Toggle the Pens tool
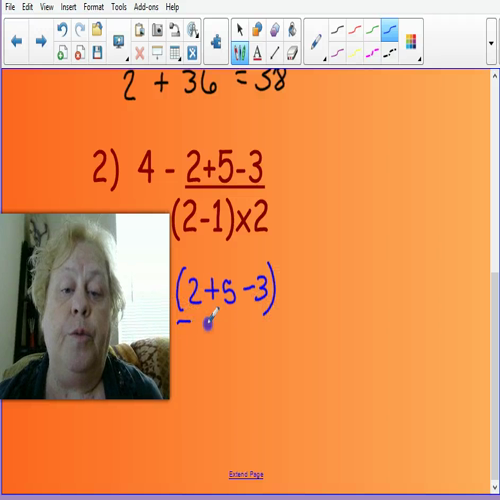 coord(240,53)
